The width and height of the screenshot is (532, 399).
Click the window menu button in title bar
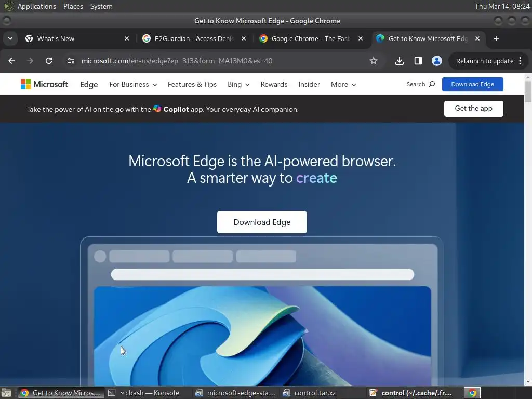point(6,21)
